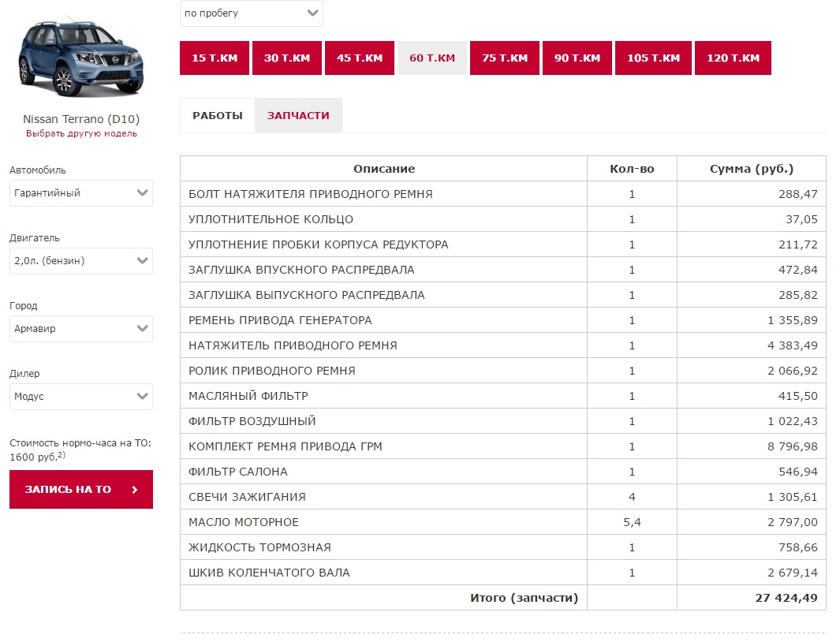Click the total sum 27 424,49
Screen dimensions: 840x642
pyautogui.click(x=786, y=598)
